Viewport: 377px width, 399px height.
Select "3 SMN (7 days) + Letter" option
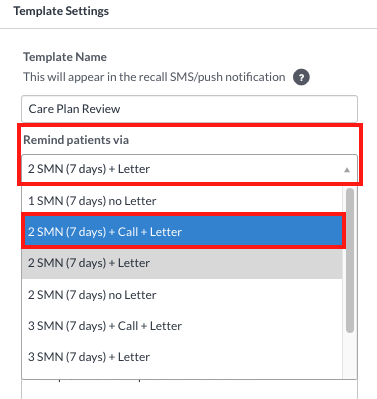pyautogui.click(x=182, y=357)
